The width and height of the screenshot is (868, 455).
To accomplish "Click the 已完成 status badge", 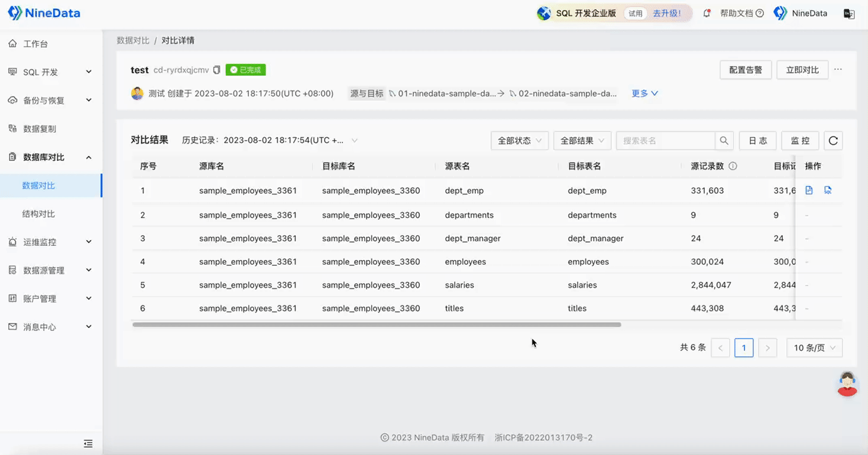I will (x=245, y=70).
